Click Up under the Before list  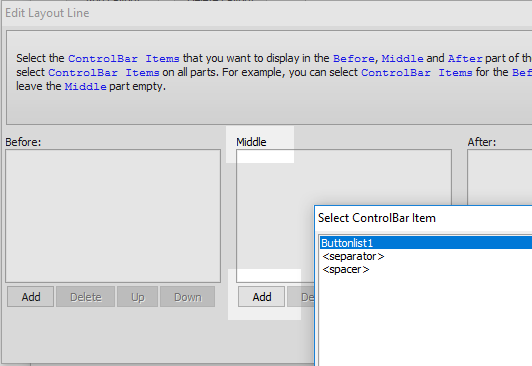tap(137, 297)
